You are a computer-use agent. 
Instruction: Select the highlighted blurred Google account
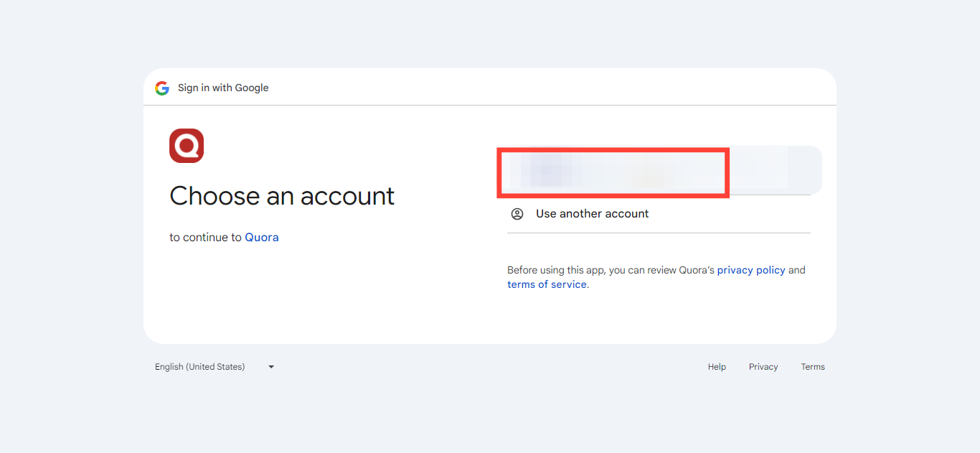point(613,172)
